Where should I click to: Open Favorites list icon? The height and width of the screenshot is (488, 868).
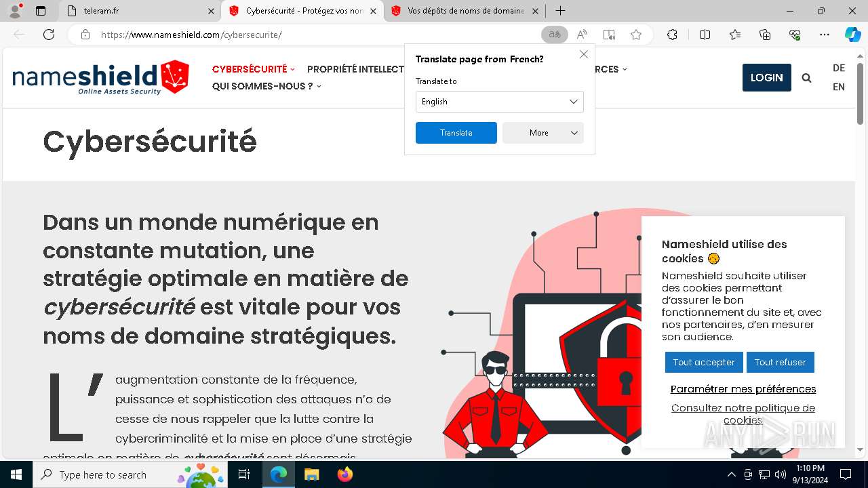[735, 35]
